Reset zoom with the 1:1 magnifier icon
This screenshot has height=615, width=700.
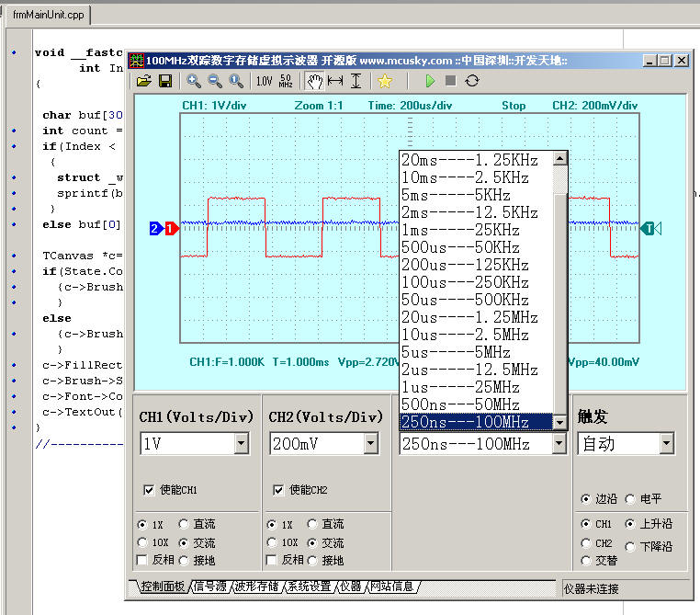click(x=236, y=81)
